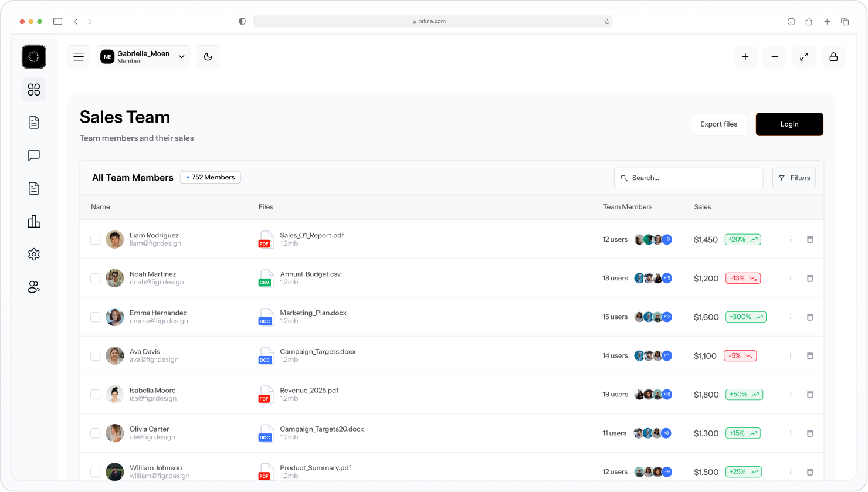Open the team members icon in sidebar
Image resolution: width=868 pixels, height=492 pixels.
[x=33, y=287]
